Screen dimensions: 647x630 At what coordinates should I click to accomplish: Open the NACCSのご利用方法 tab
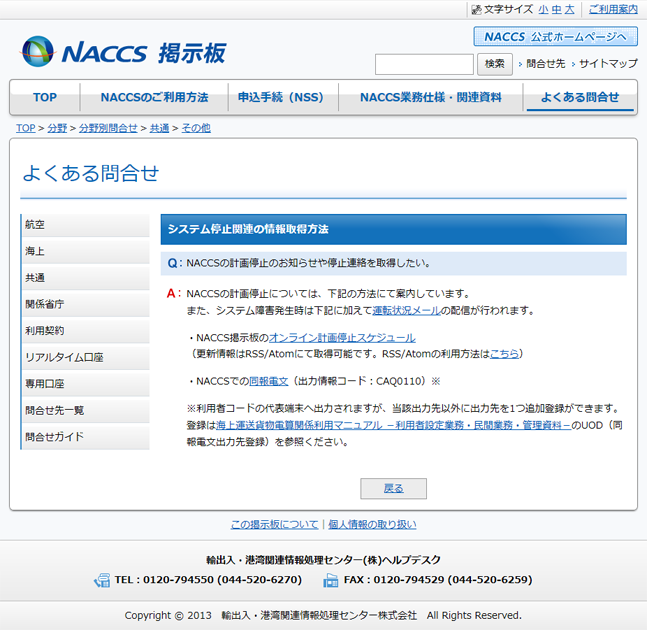154,98
